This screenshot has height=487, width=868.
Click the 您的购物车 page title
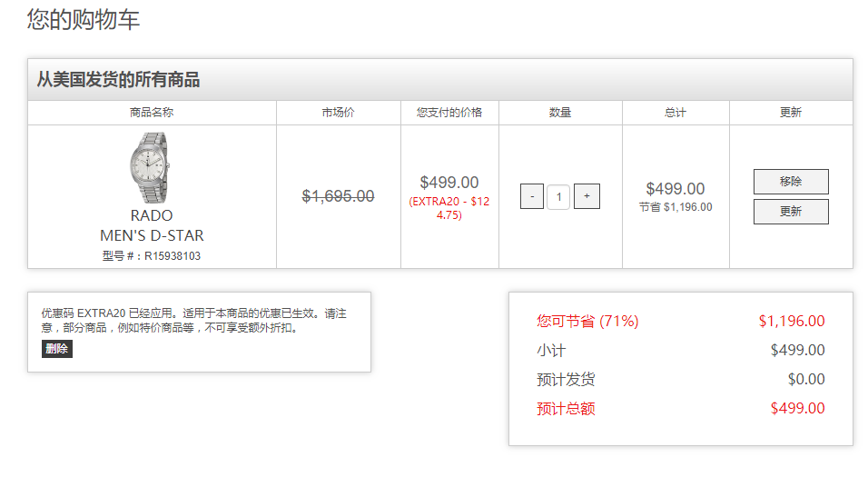(83, 19)
